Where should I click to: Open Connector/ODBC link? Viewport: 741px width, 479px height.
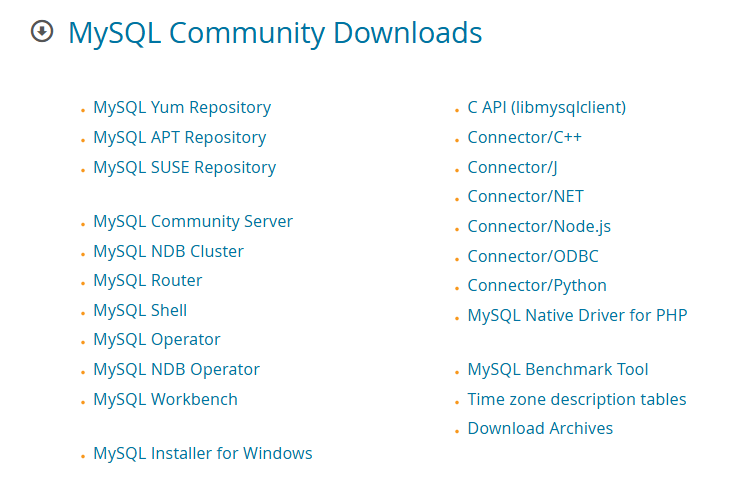point(533,257)
